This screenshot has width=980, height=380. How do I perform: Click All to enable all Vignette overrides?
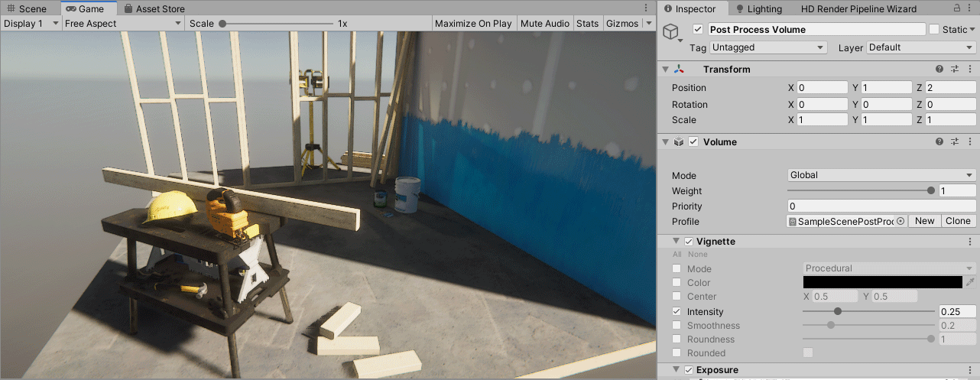pos(677,255)
